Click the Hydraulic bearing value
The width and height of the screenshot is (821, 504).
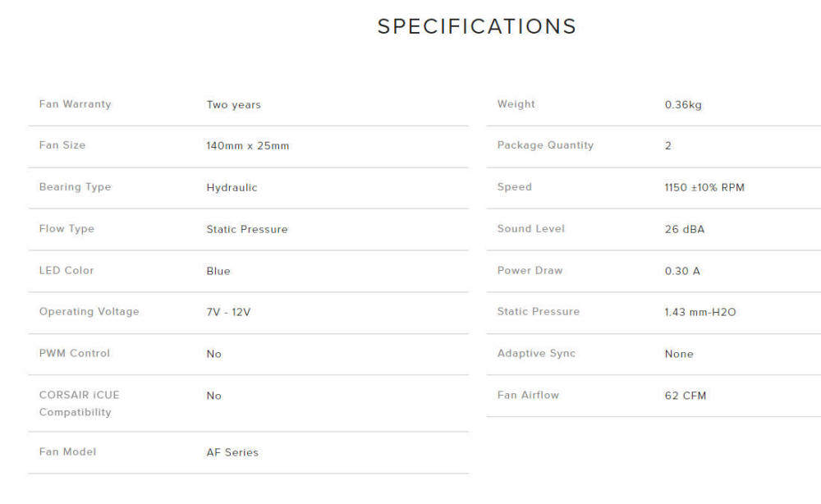232,188
